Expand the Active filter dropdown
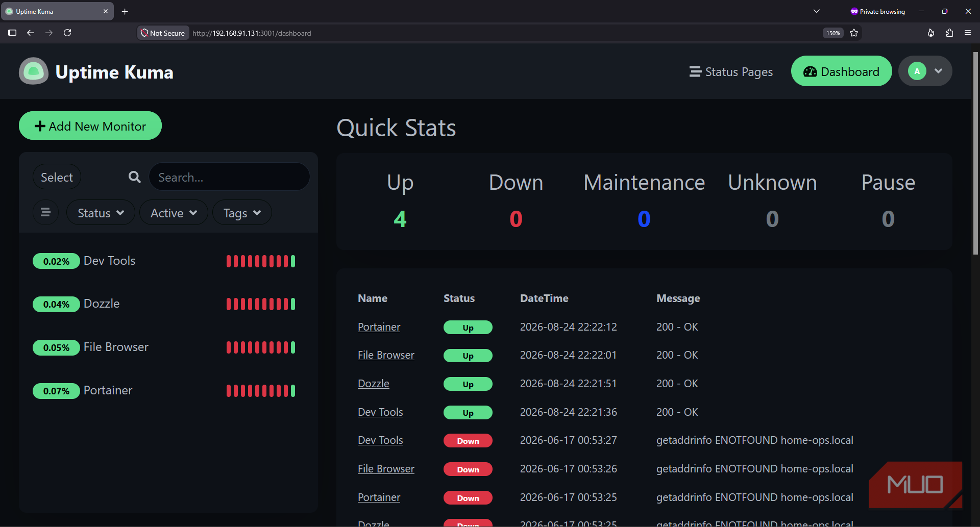Viewport: 980px width, 527px height. coord(174,213)
